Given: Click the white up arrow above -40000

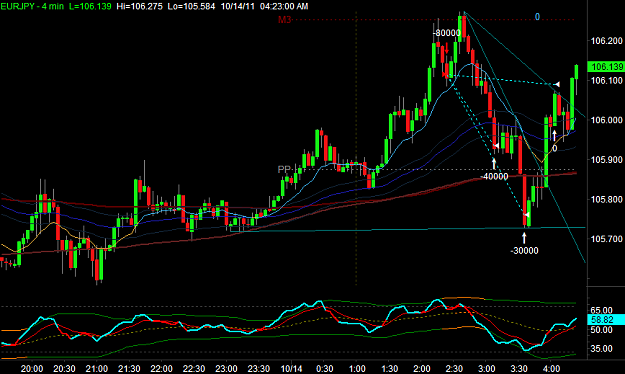Looking at the screenshot, I should pyautogui.click(x=494, y=163).
